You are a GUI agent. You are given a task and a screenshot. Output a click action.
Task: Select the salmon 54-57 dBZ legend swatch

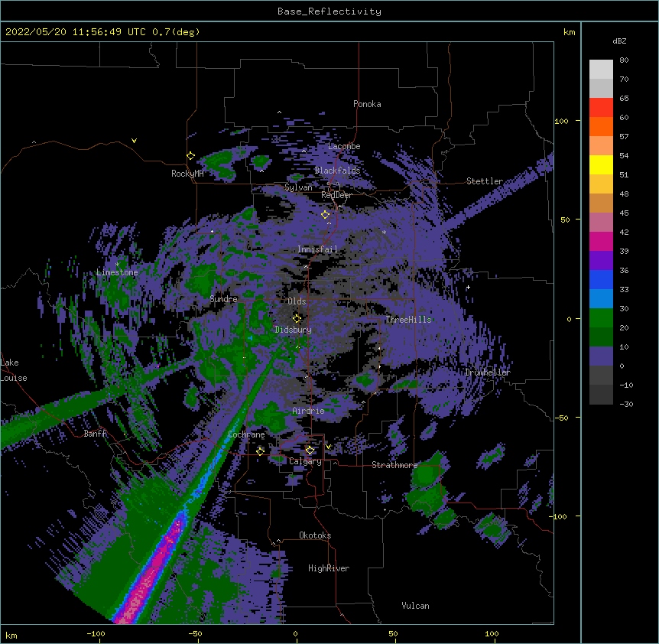[601, 146]
